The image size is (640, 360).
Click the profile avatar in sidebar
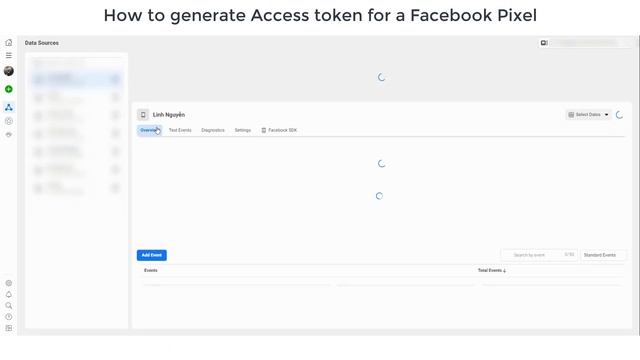point(9,71)
